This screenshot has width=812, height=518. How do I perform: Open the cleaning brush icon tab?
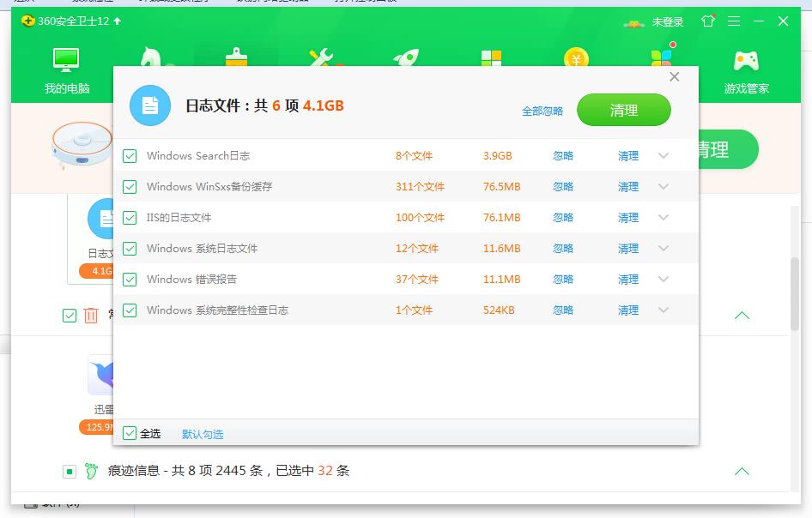pos(236,57)
